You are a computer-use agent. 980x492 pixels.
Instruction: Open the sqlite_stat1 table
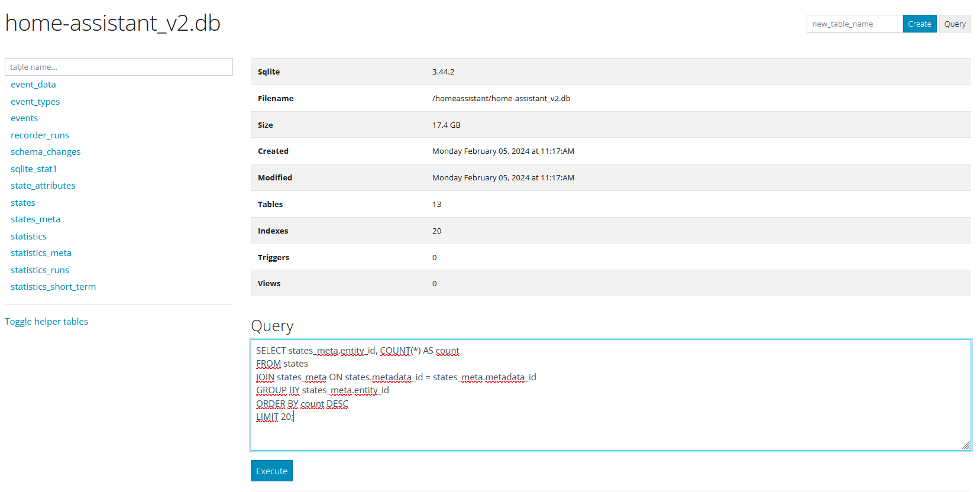pyautogui.click(x=34, y=169)
